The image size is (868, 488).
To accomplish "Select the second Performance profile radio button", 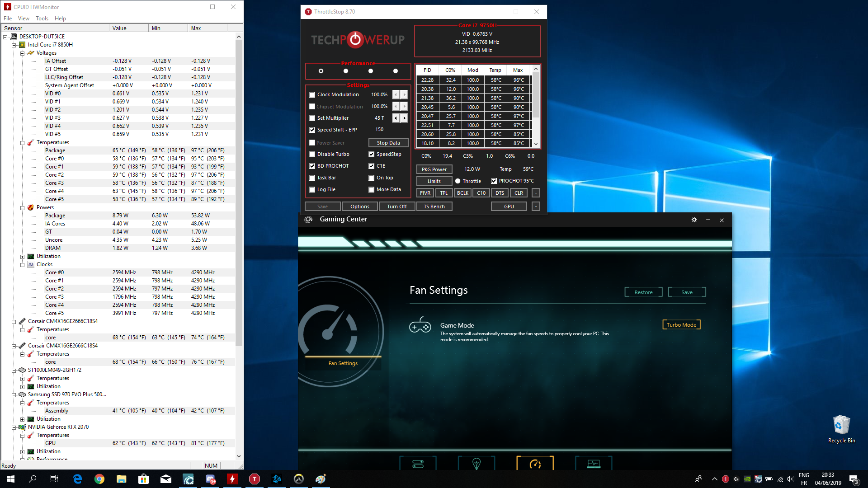I will point(346,71).
